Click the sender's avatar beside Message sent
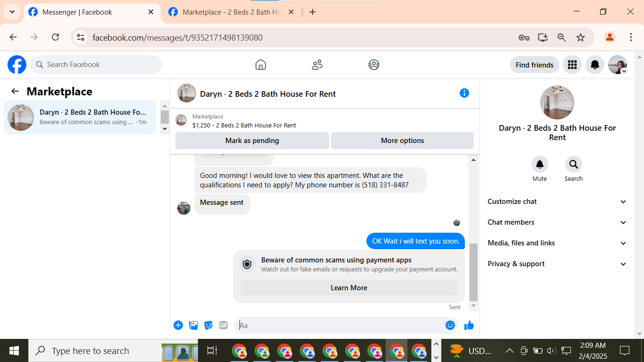Image resolution: width=644 pixels, height=362 pixels. (184, 208)
